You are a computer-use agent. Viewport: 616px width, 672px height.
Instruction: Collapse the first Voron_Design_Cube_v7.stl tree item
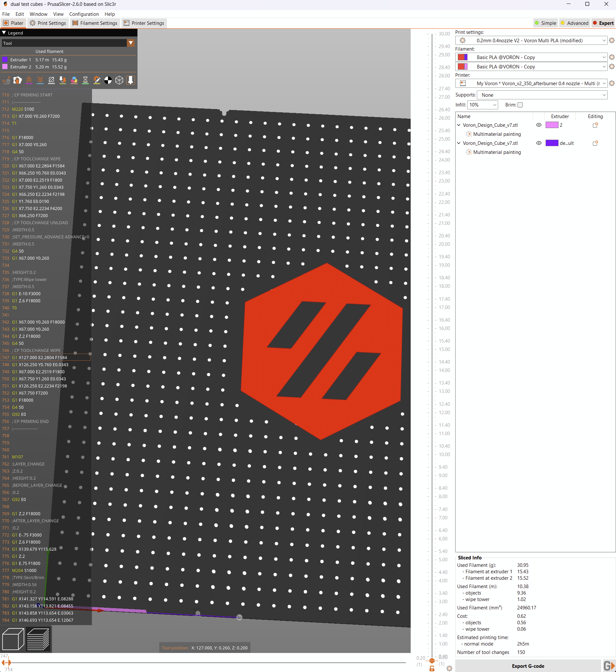pyautogui.click(x=458, y=125)
